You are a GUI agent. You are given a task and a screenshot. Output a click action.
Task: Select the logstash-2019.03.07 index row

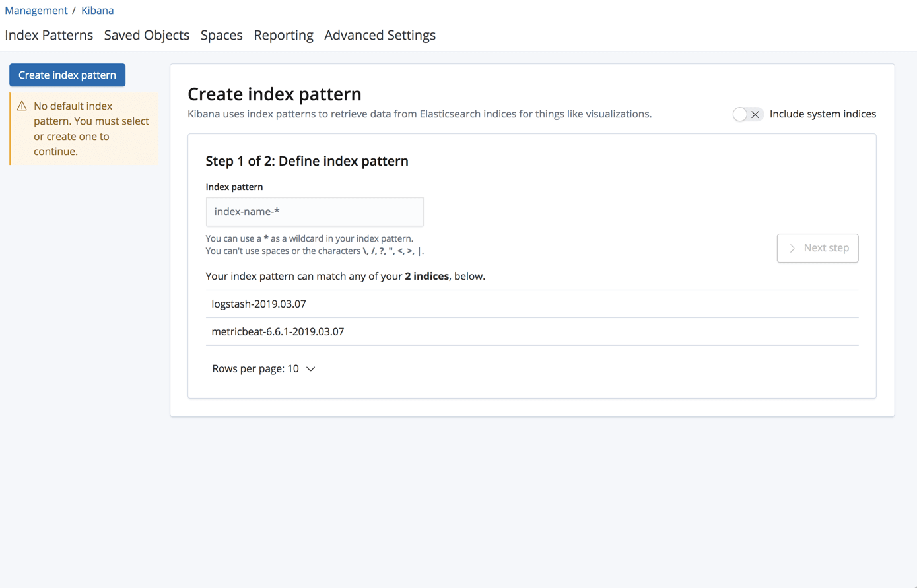coord(532,304)
